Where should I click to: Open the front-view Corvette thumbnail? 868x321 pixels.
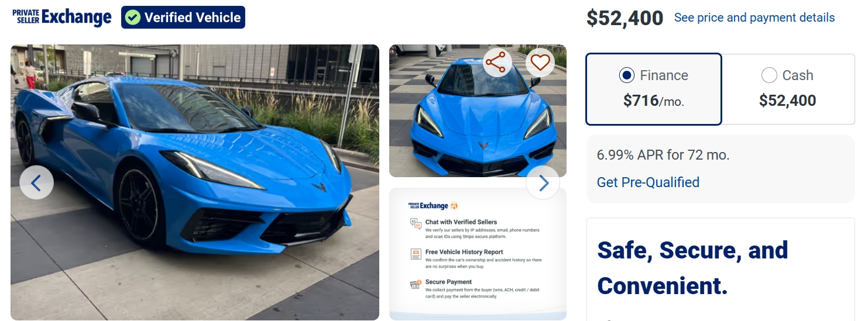tap(478, 111)
